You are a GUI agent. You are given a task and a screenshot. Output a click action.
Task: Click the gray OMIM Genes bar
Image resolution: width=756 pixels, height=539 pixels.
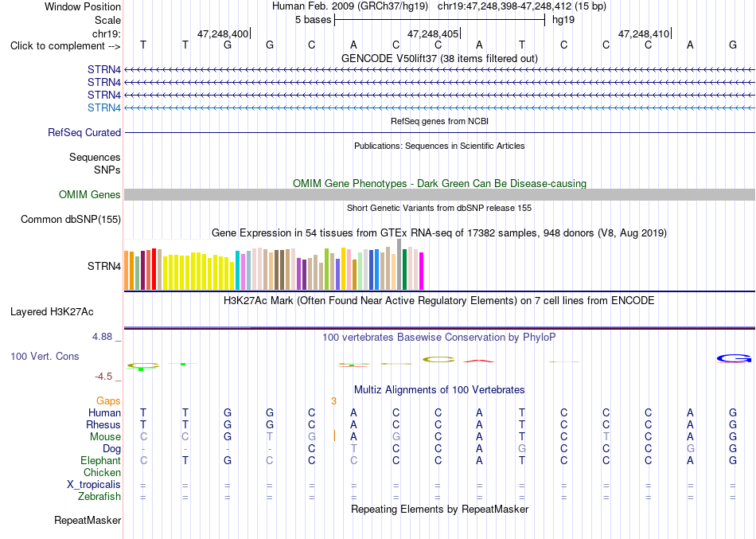point(439,194)
